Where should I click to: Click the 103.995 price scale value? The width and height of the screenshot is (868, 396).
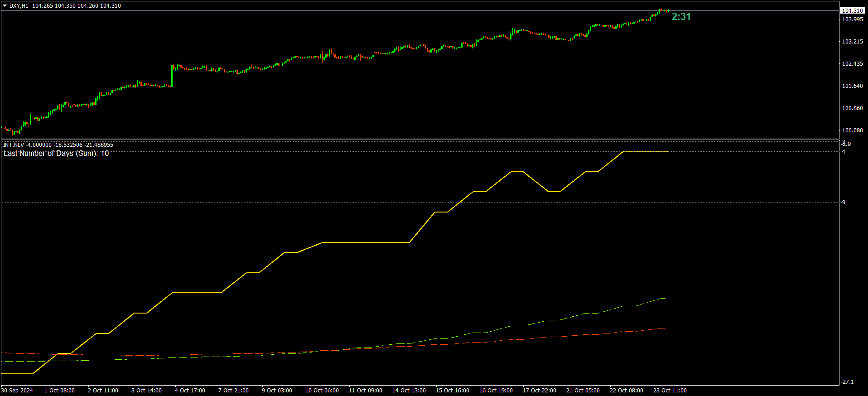click(x=852, y=19)
